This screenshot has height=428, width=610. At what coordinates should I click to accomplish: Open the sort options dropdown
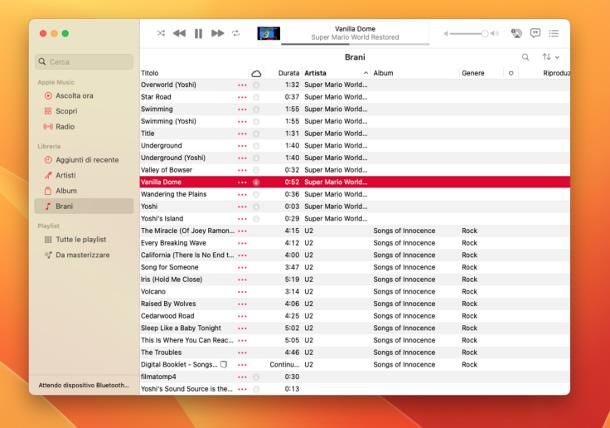[550, 57]
